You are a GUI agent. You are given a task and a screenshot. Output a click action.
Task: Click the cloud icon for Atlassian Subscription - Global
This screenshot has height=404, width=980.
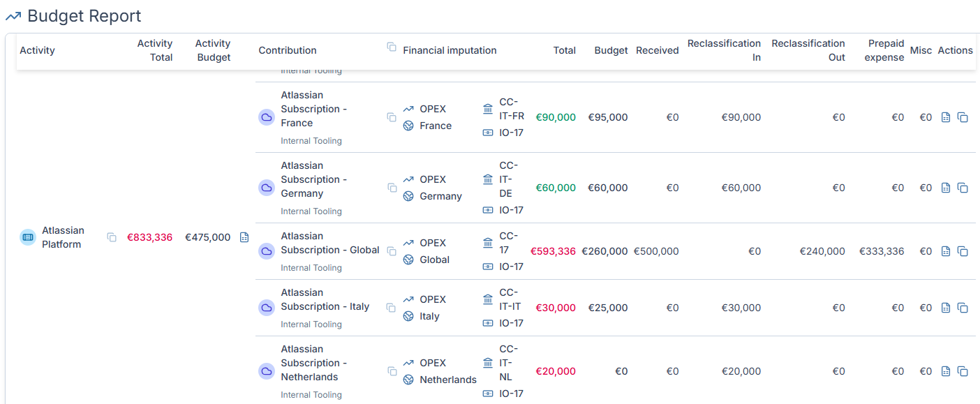pos(267,251)
